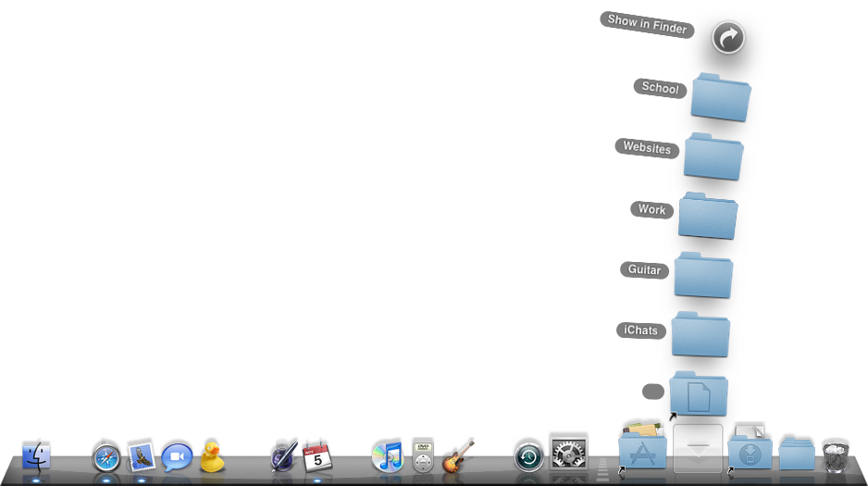This screenshot has width=868, height=486.
Task: Open the Guitar folder in the stack
Action: point(703,275)
